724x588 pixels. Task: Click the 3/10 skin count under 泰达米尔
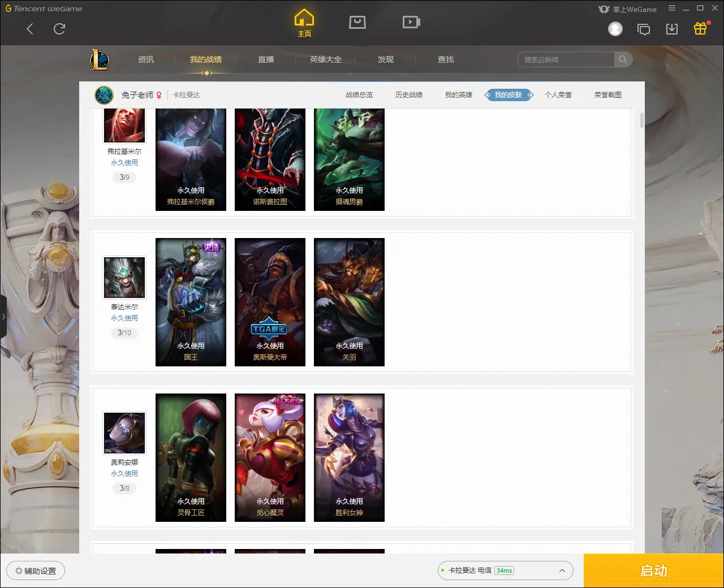pos(124,332)
